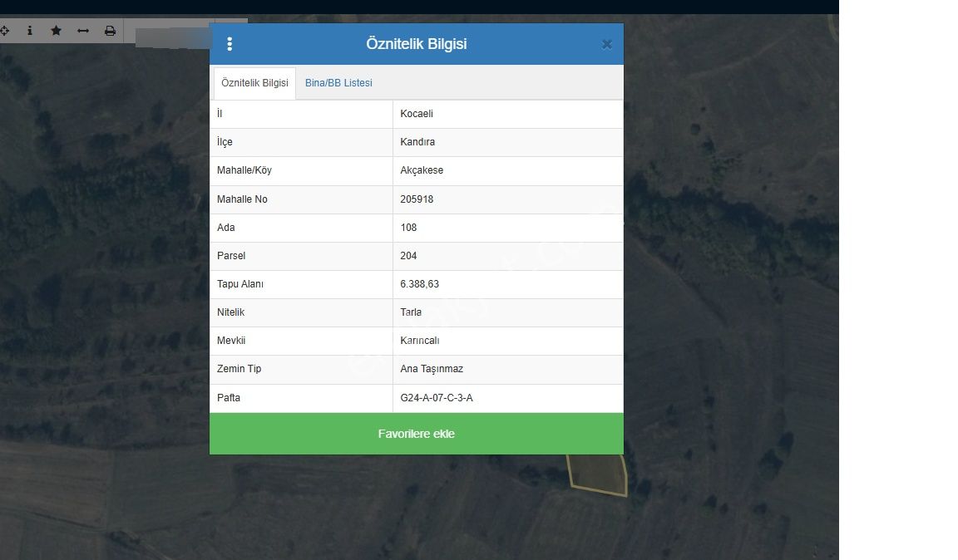This screenshot has height=560, width=958.
Task: Click the Kandıra district value
Action: pyautogui.click(x=417, y=142)
